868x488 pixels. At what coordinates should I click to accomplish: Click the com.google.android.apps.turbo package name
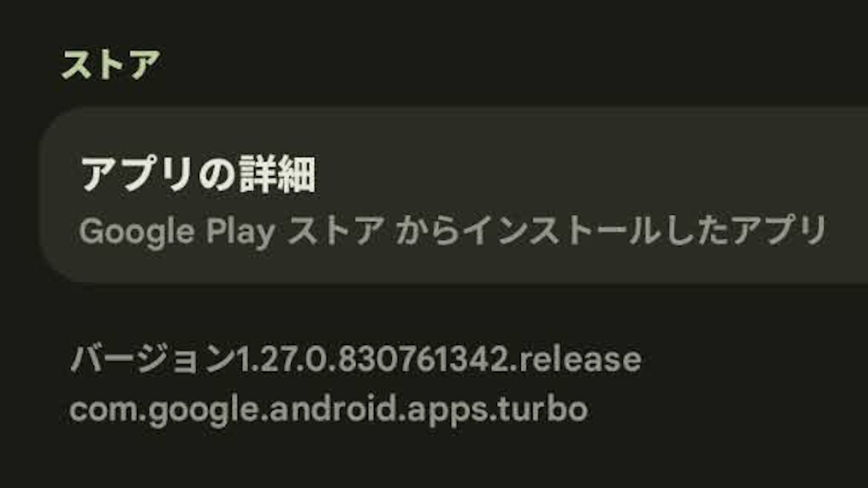point(328,410)
